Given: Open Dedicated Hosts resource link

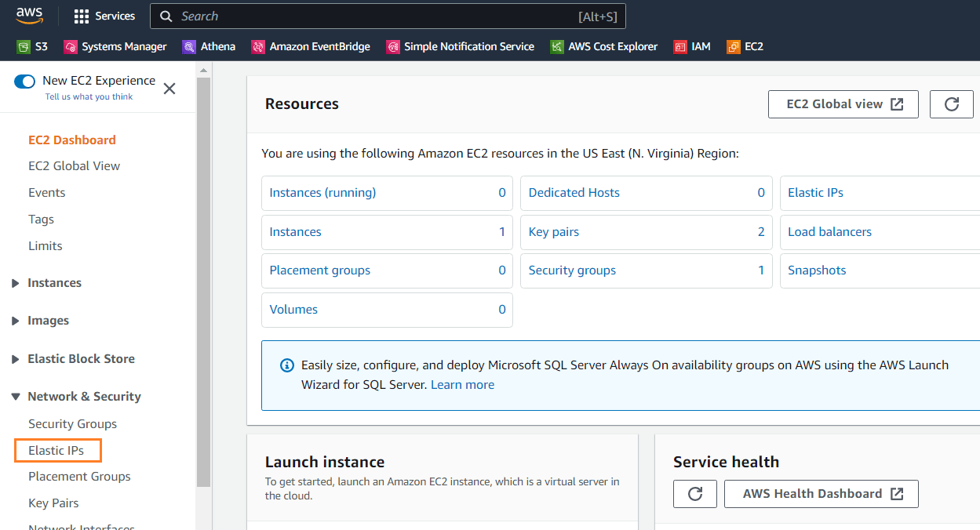Looking at the screenshot, I should pos(574,193).
